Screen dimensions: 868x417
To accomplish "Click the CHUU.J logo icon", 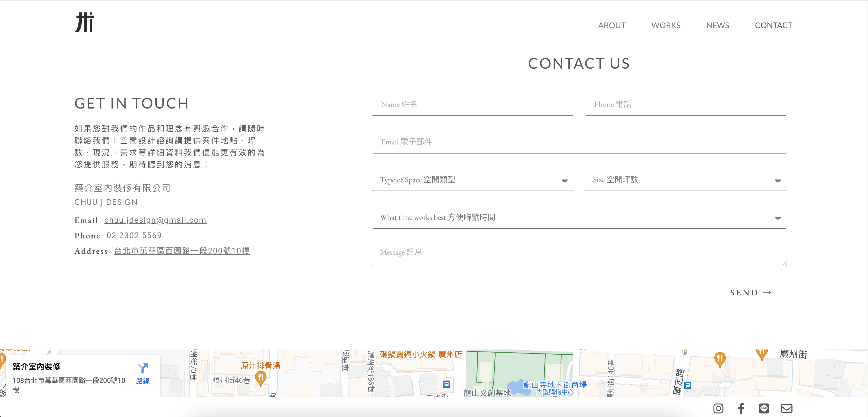I will pos(84,22).
